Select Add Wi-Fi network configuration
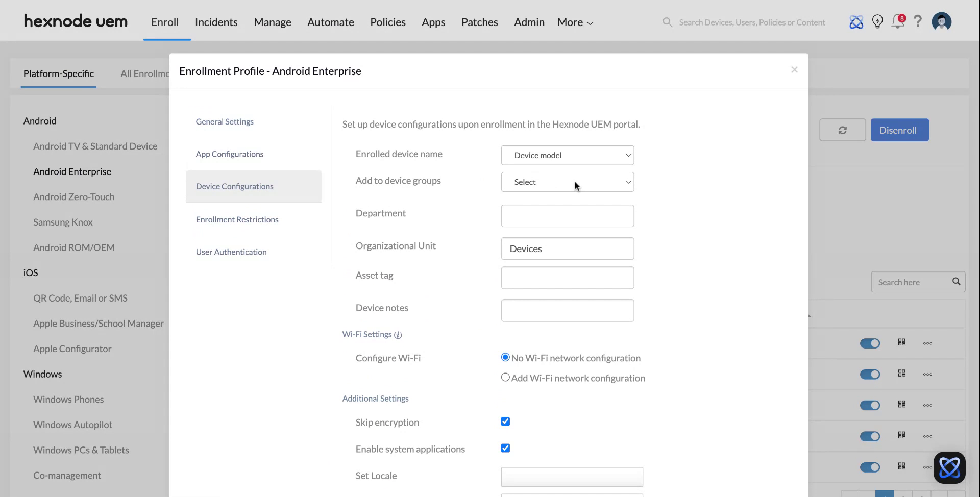The height and width of the screenshot is (497, 980). click(505, 377)
